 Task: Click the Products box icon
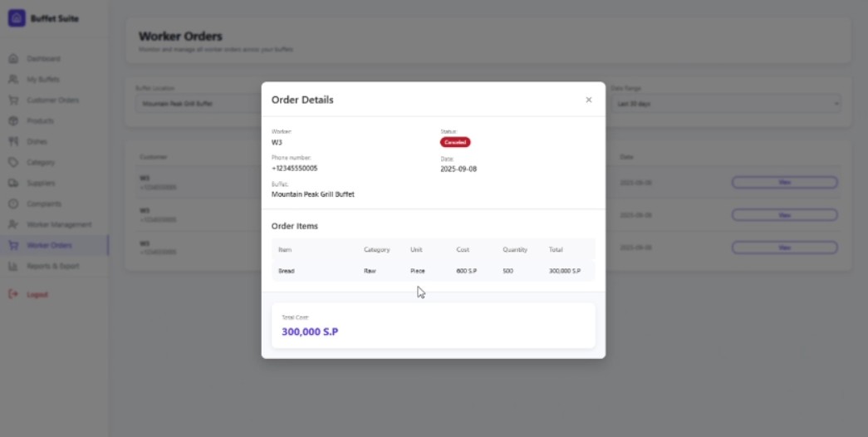click(x=13, y=121)
